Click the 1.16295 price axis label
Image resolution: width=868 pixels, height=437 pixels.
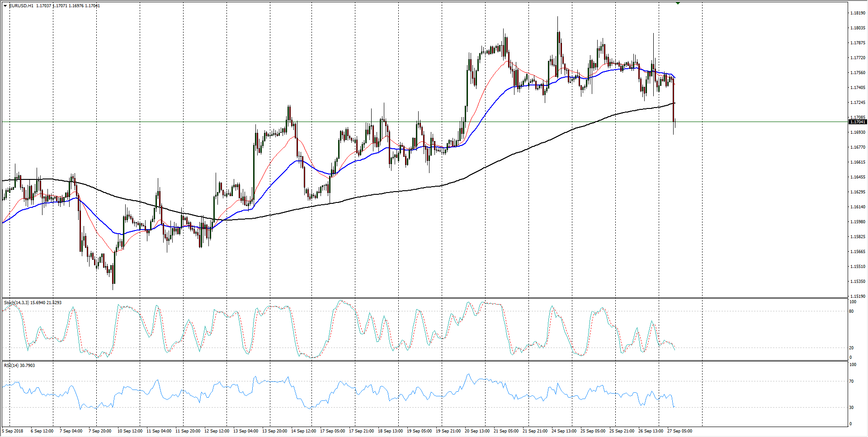point(858,192)
